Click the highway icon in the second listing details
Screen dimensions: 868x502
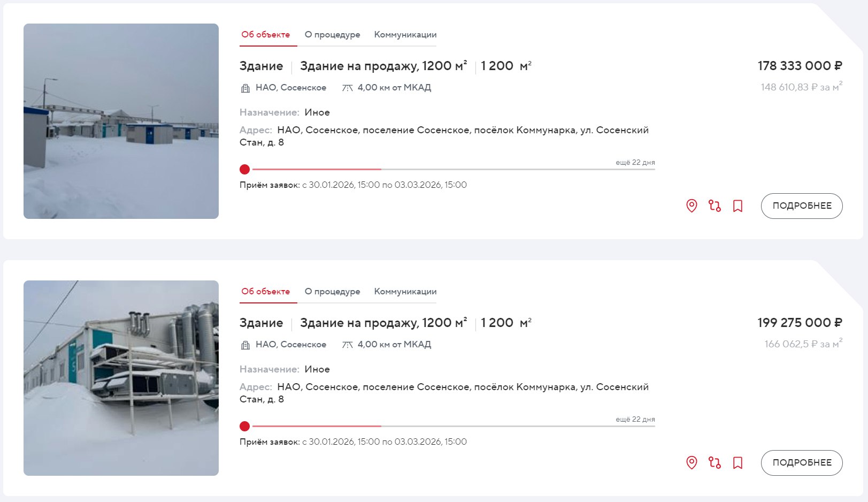pyautogui.click(x=348, y=345)
